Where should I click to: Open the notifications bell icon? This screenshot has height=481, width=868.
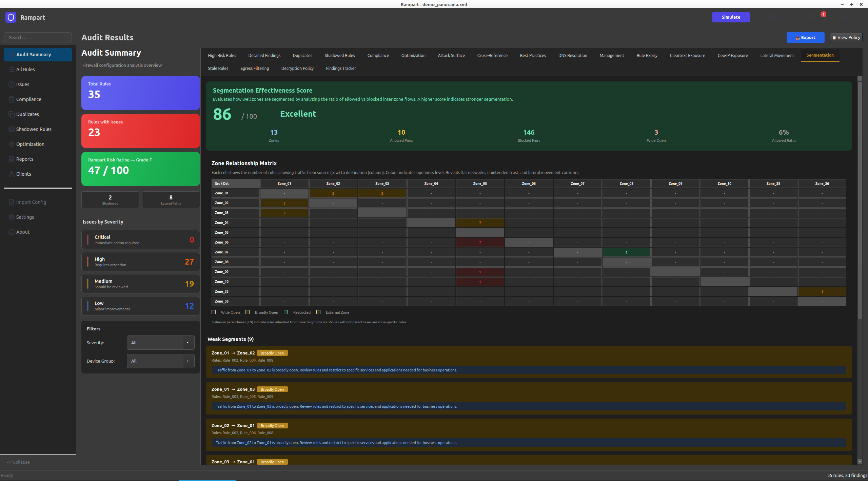pyautogui.click(x=810, y=17)
